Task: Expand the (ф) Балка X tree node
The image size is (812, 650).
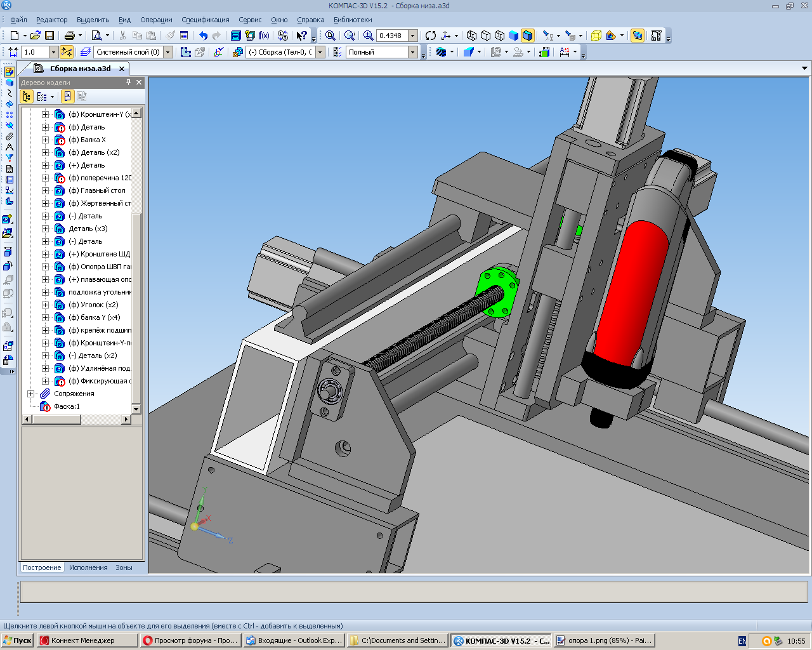Action: tap(45, 140)
